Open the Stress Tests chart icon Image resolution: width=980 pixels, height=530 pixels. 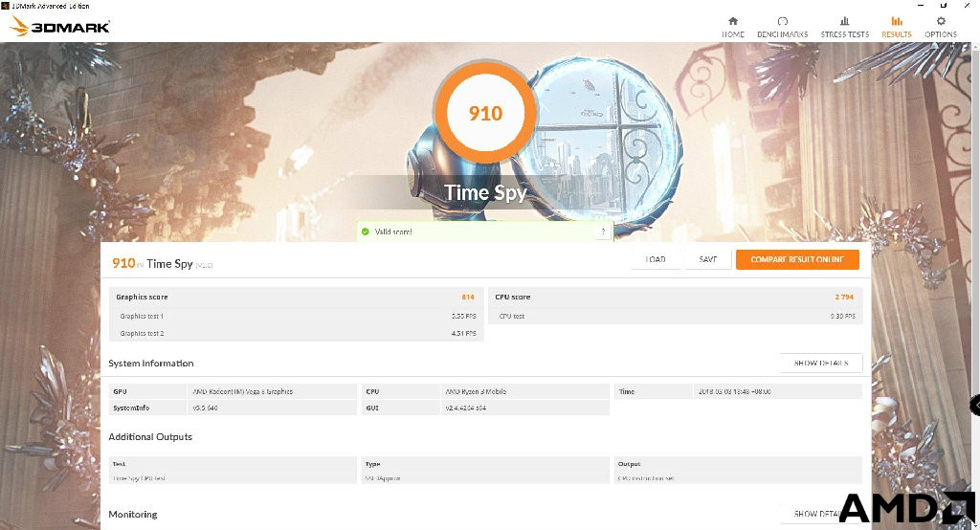coord(844,21)
